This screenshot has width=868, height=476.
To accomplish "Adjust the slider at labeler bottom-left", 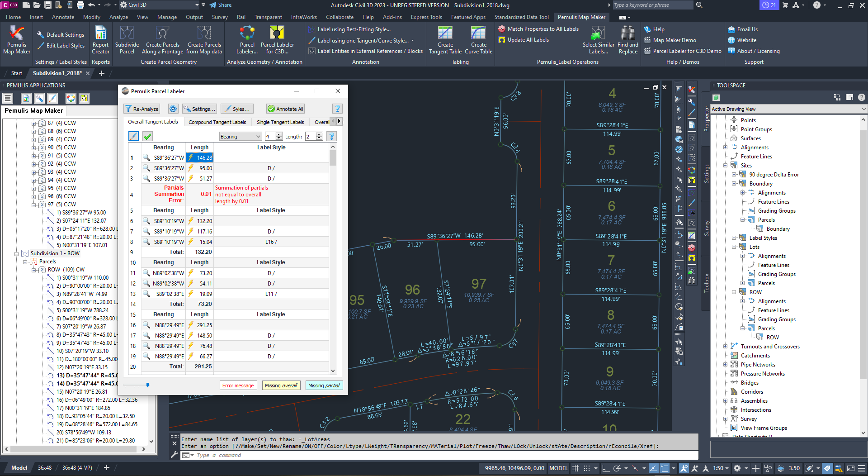I will pos(147,385).
